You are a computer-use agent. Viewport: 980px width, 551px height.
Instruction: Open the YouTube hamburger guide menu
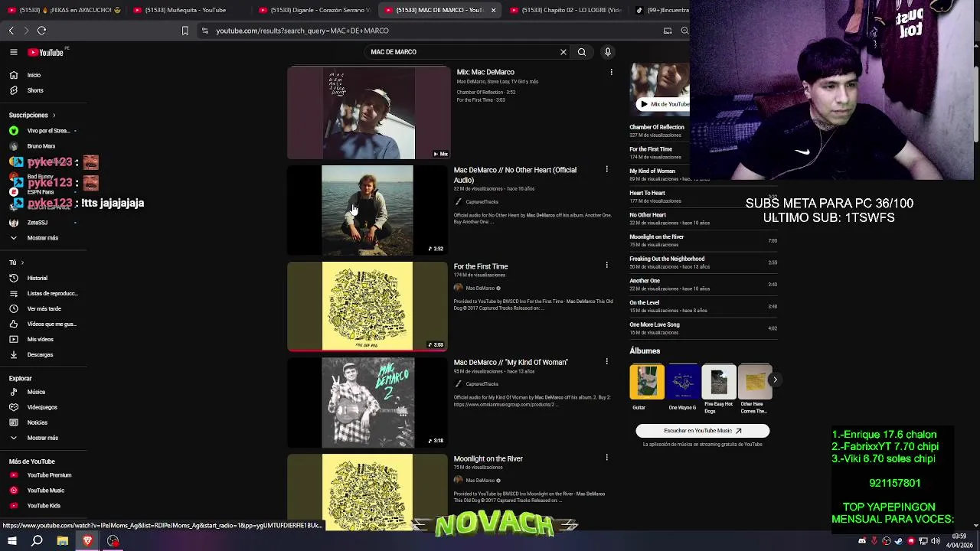click(x=13, y=52)
